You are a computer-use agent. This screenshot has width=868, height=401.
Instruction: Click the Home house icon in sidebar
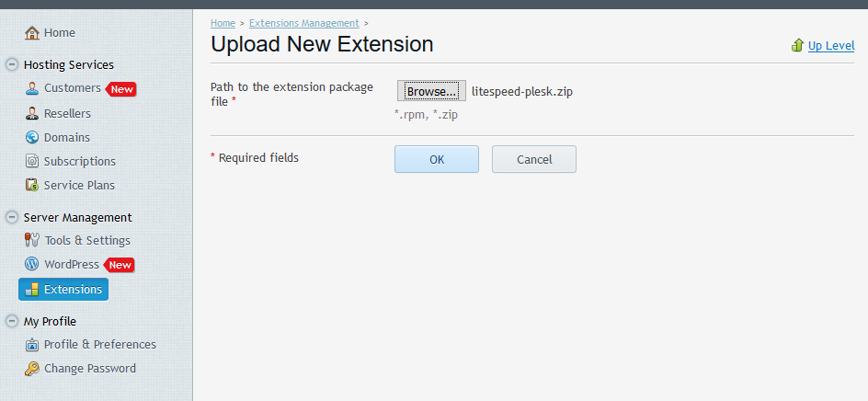[32, 33]
